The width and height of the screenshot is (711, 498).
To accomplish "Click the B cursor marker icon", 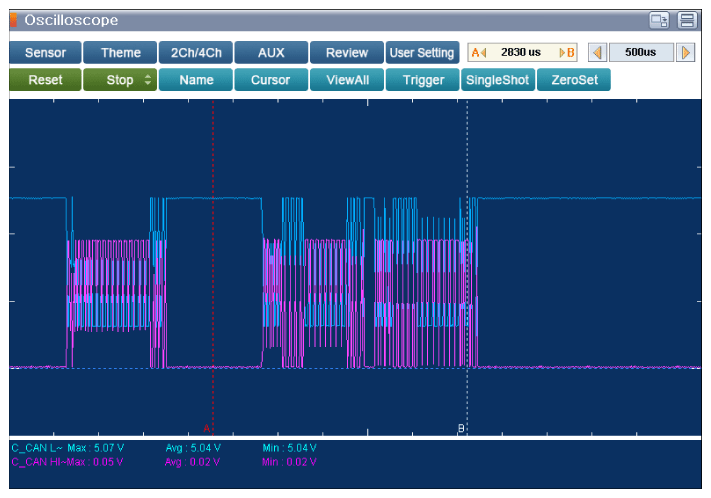I will click(x=567, y=53).
